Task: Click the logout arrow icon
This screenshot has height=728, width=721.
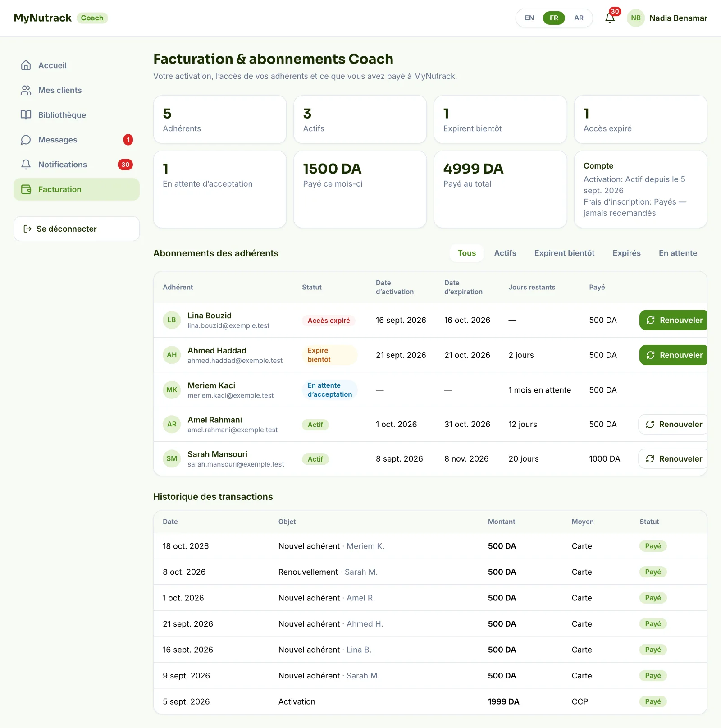Action: point(27,229)
